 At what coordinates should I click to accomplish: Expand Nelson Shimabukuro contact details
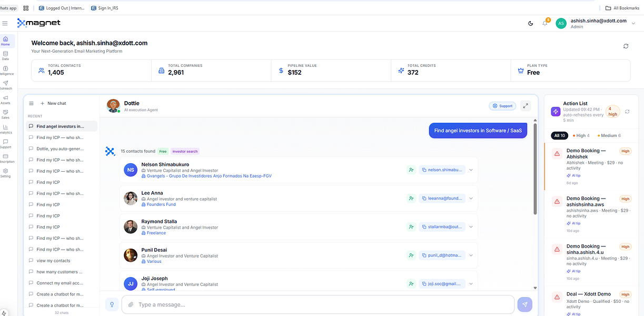click(471, 170)
